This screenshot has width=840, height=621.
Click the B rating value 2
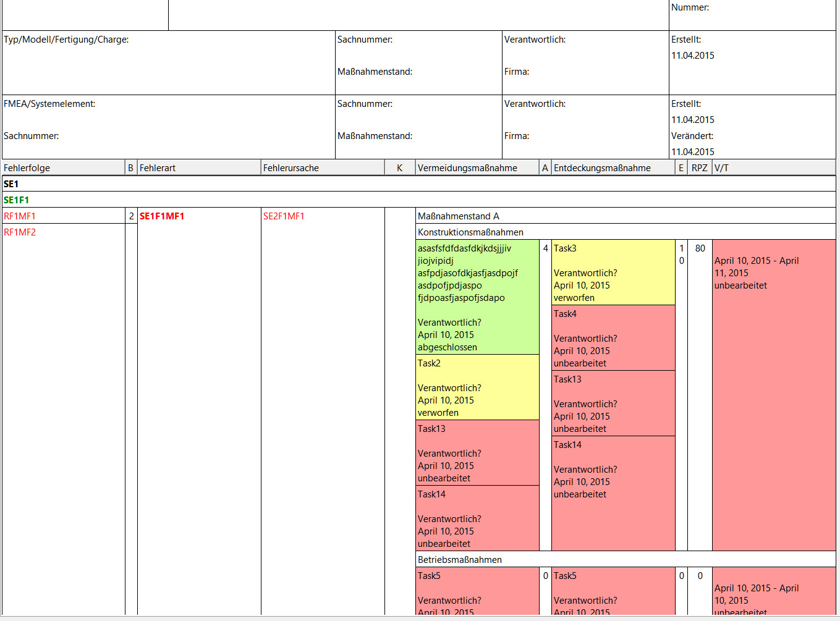point(131,216)
